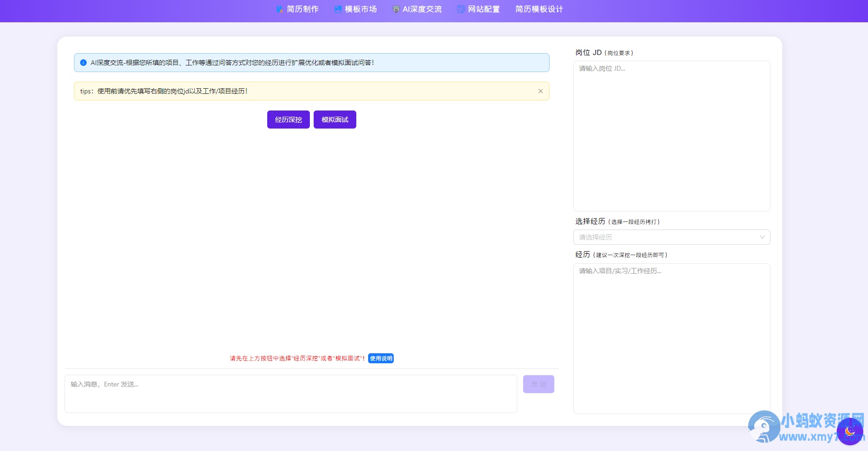The width and height of the screenshot is (868, 451).
Task: Click the 网站配置 nav icon
Action: point(461,9)
